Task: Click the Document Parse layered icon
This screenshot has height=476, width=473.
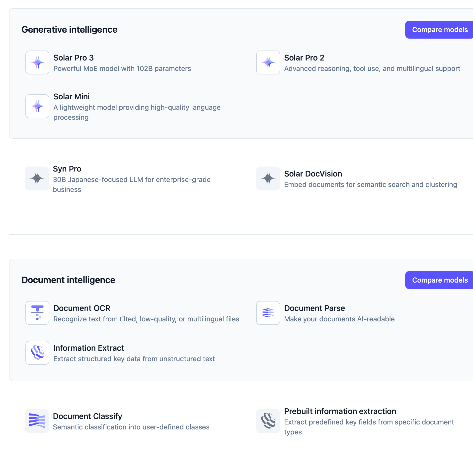Action: pyautogui.click(x=268, y=313)
